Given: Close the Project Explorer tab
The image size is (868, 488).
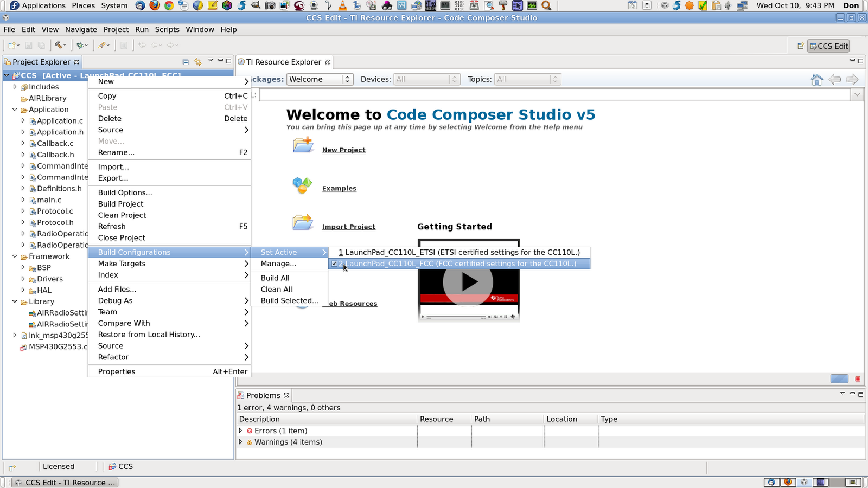Looking at the screenshot, I should [x=76, y=62].
